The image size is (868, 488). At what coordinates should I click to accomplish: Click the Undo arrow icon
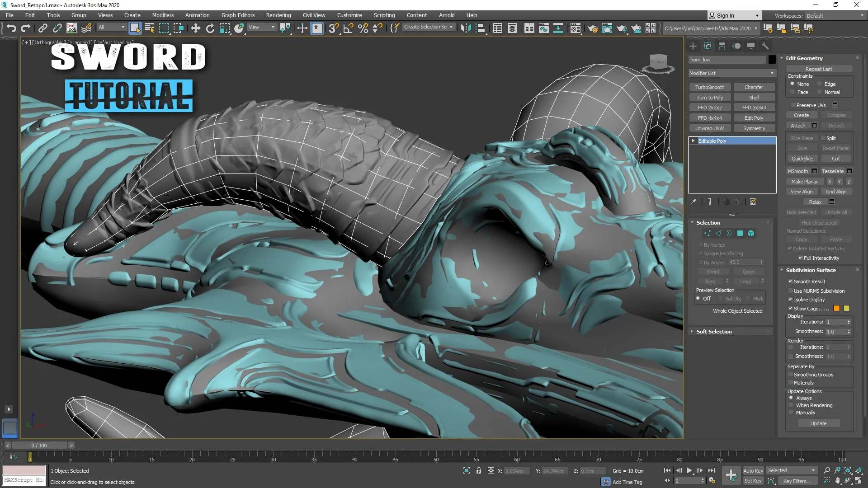pos(11,28)
